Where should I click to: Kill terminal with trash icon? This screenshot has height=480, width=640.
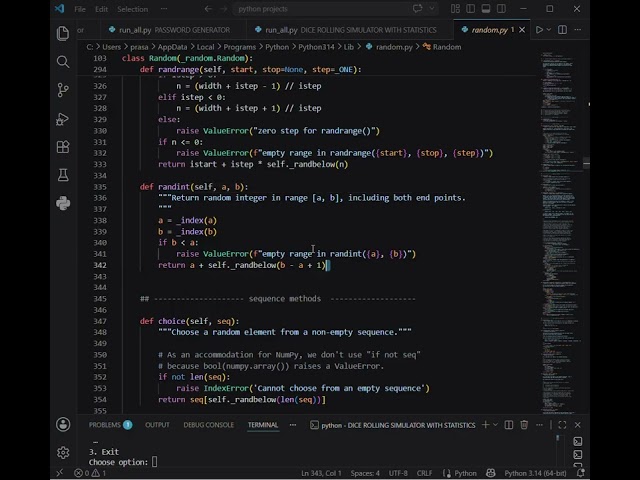coord(524,425)
